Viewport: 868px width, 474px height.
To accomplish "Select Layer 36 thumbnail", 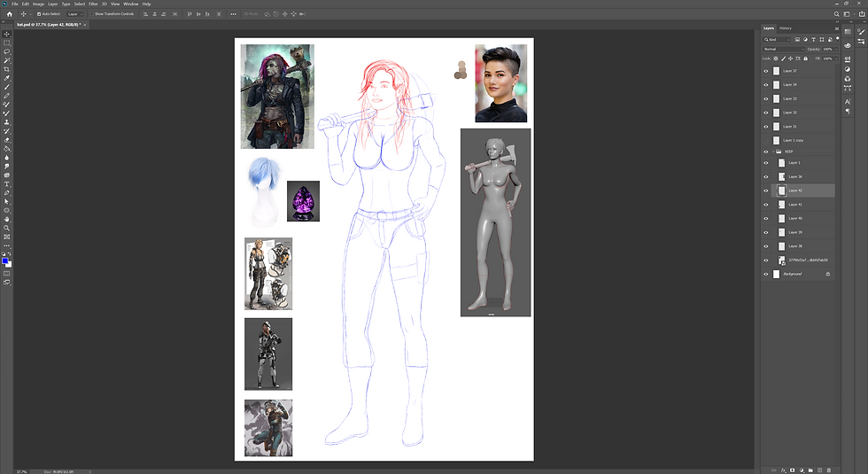I will 781,176.
